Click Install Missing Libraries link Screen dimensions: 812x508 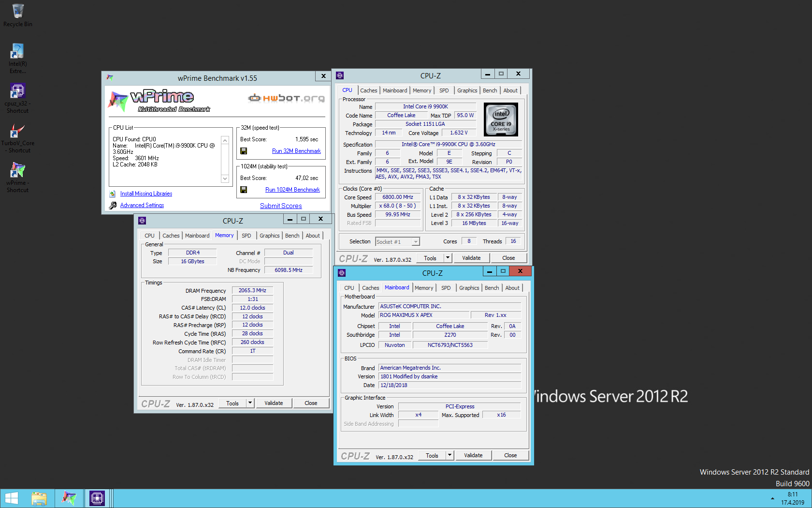(x=146, y=194)
